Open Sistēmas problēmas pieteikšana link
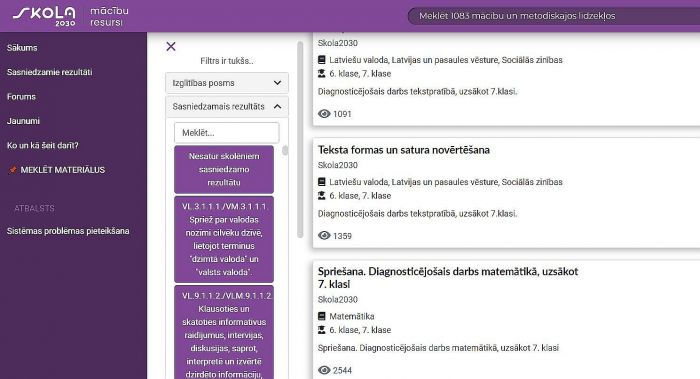The width and height of the screenshot is (700, 379). click(x=68, y=231)
